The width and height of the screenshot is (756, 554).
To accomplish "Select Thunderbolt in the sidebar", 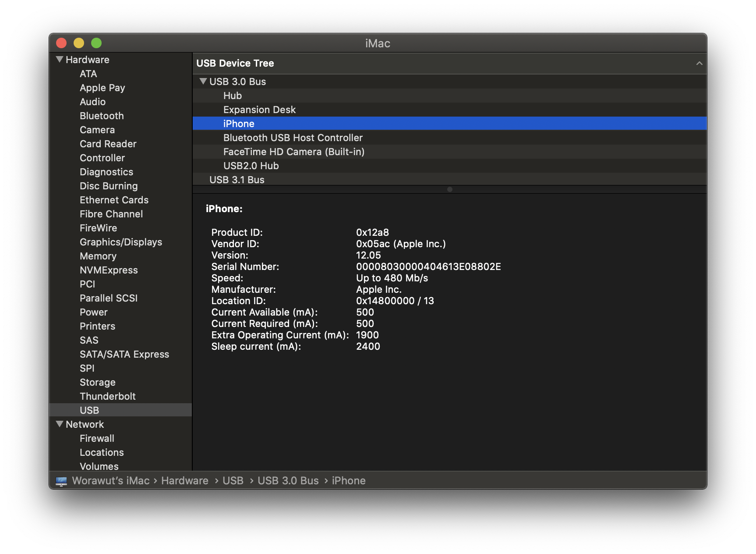I will (107, 396).
